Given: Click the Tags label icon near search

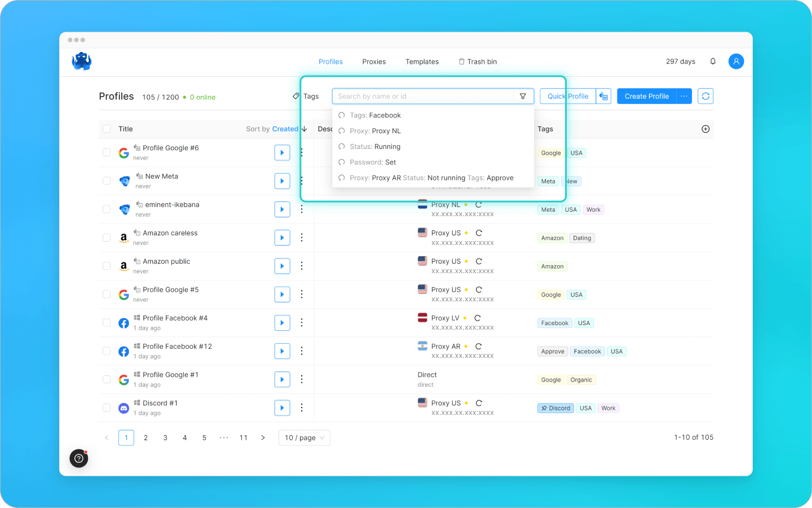Looking at the screenshot, I should 296,97.
